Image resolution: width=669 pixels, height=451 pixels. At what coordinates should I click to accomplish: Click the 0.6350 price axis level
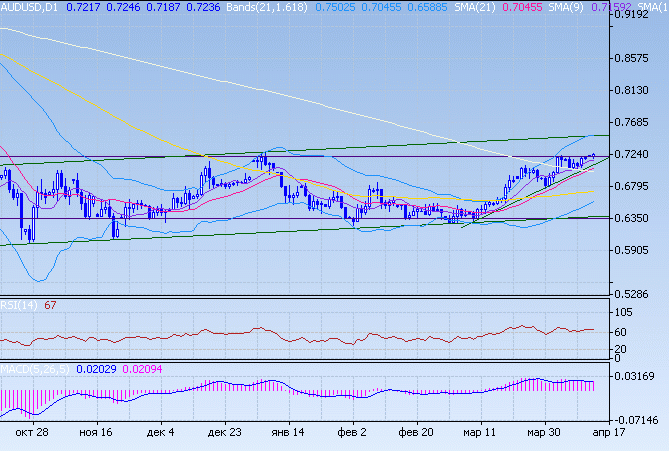click(636, 219)
